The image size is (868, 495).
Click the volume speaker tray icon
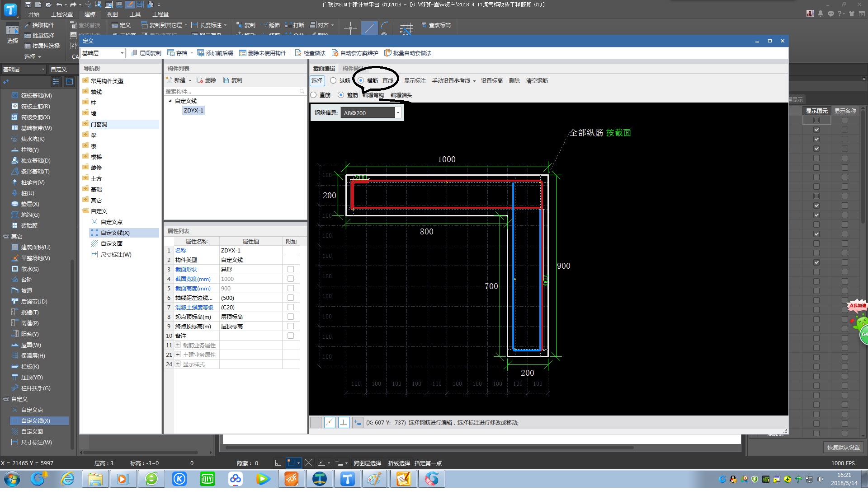[820, 480]
